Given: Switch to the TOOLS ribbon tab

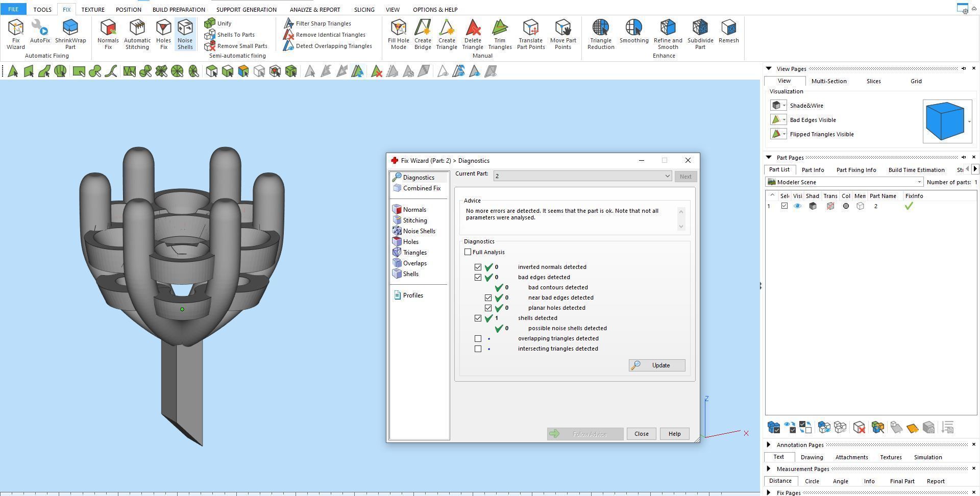Looking at the screenshot, I should click(x=42, y=9).
